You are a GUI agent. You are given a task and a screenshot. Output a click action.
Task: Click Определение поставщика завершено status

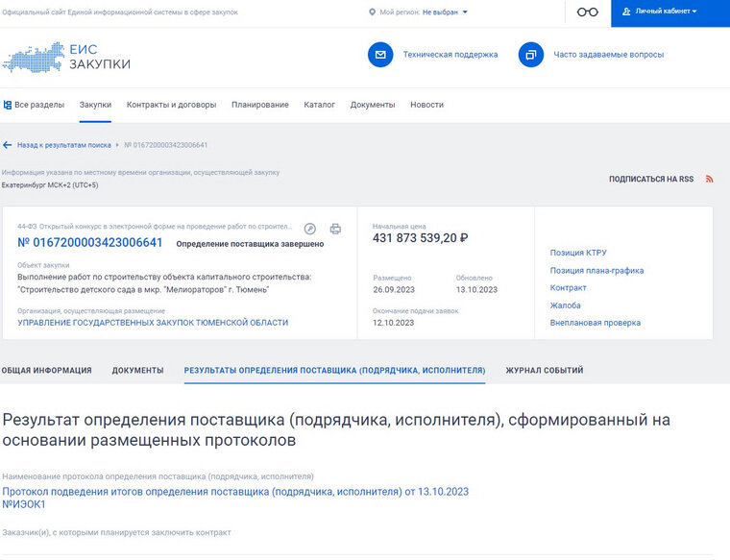click(x=250, y=244)
